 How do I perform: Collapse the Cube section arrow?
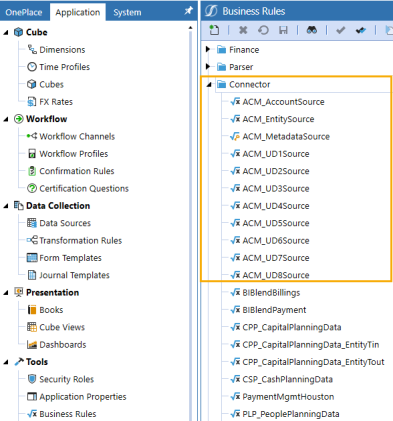(x=6, y=32)
